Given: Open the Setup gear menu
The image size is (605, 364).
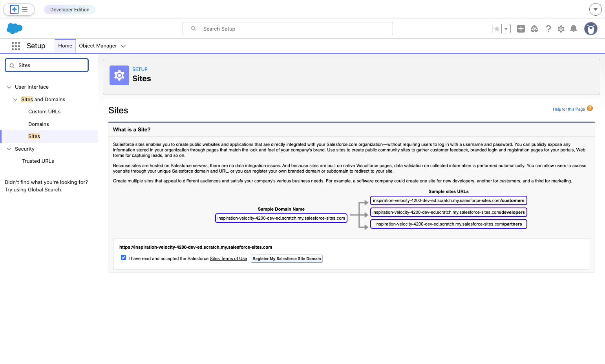Looking at the screenshot, I should [561, 29].
